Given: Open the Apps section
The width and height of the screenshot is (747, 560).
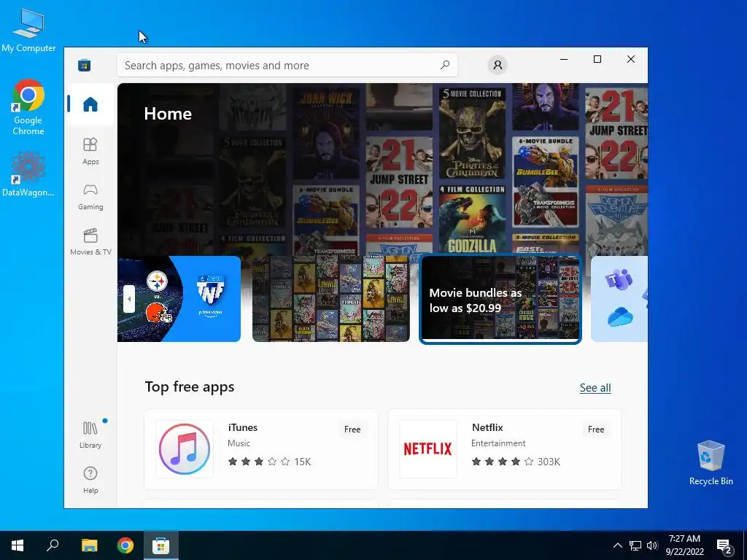Looking at the screenshot, I should click(x=90, y=151).
